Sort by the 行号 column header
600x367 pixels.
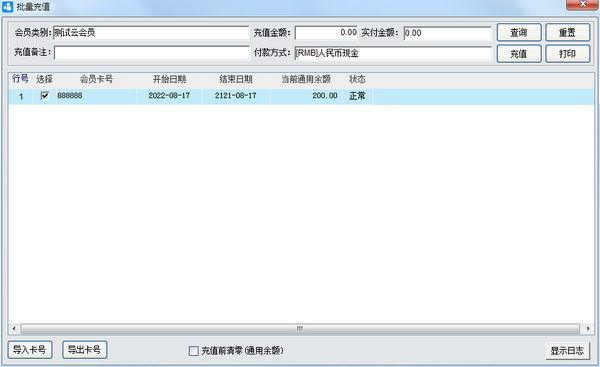[x=20, y=79]
